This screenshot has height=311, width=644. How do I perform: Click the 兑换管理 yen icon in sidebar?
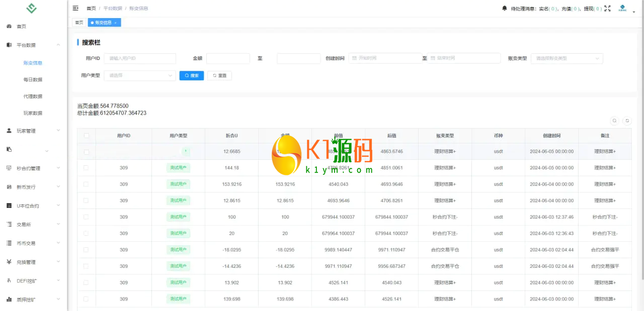[x=9, y=262]
